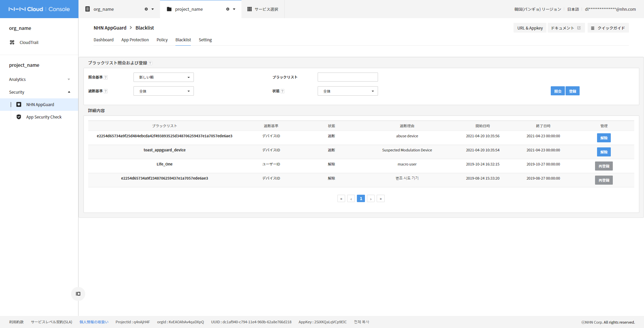Viewport: 644px width, 328px height.
Task: Open org_name settings gear
Action: click(x=146, y=9)
